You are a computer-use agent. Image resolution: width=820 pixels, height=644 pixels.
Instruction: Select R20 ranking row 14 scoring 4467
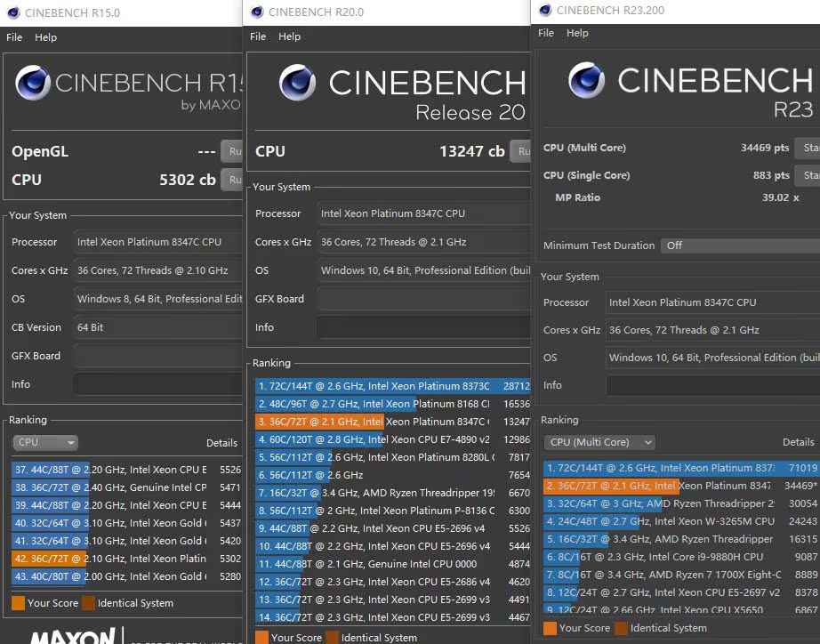pos(393,617)
